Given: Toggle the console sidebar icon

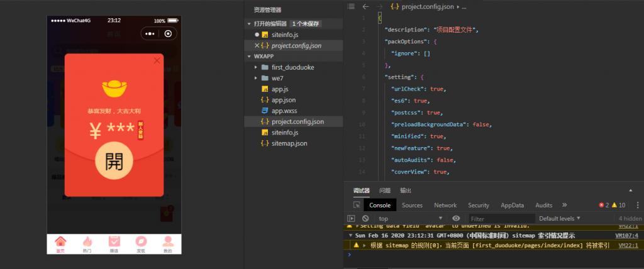Looking at the screenshot, I should [x=351, y=219].
